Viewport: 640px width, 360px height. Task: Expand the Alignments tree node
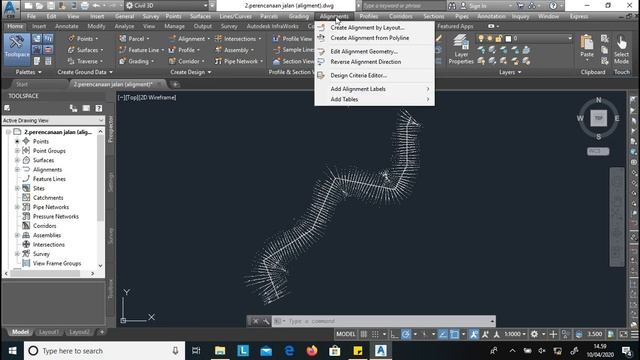tap(17, 169)
